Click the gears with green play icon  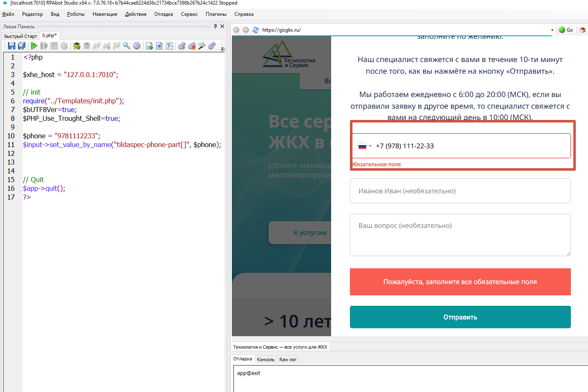click(182, 46)
